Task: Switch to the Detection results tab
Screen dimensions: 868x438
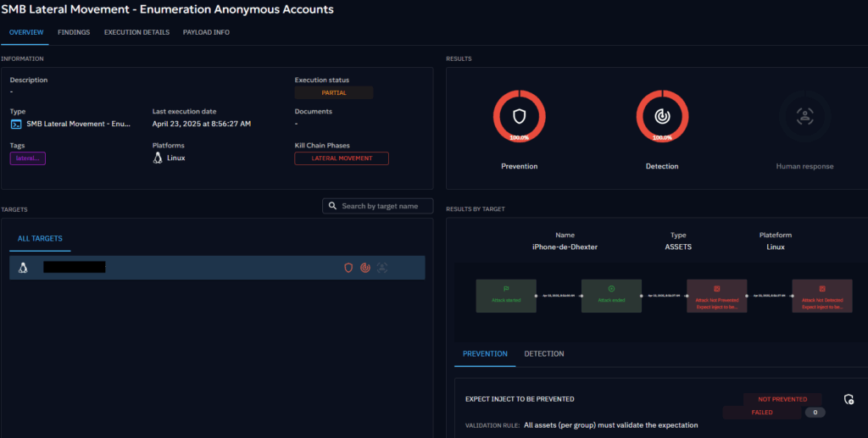Action: [544, 353]
